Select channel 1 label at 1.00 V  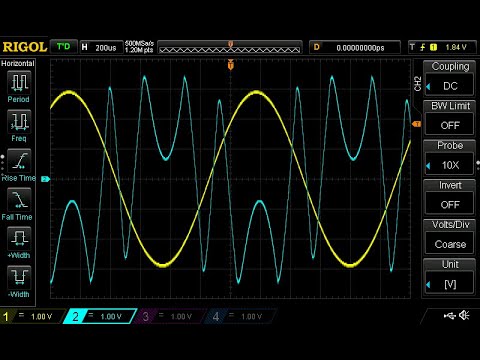pyautogui.click(x=33, y=316)
